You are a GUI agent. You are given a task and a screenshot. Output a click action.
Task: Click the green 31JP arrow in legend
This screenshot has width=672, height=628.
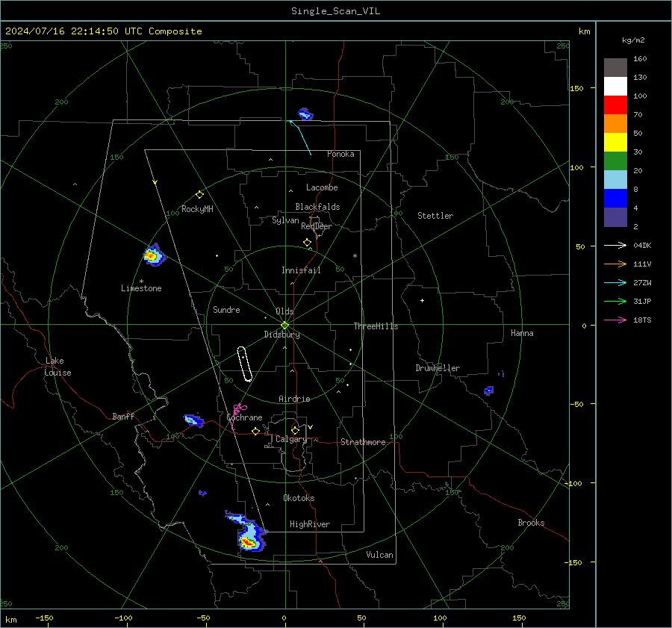coord(615,302)
